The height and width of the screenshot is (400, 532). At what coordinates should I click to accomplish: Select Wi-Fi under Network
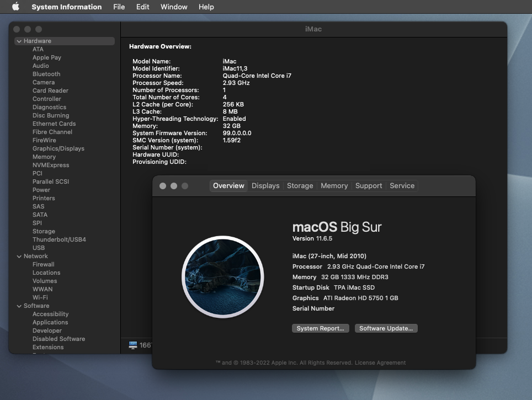pyautogui.click(x=40, y=297)
